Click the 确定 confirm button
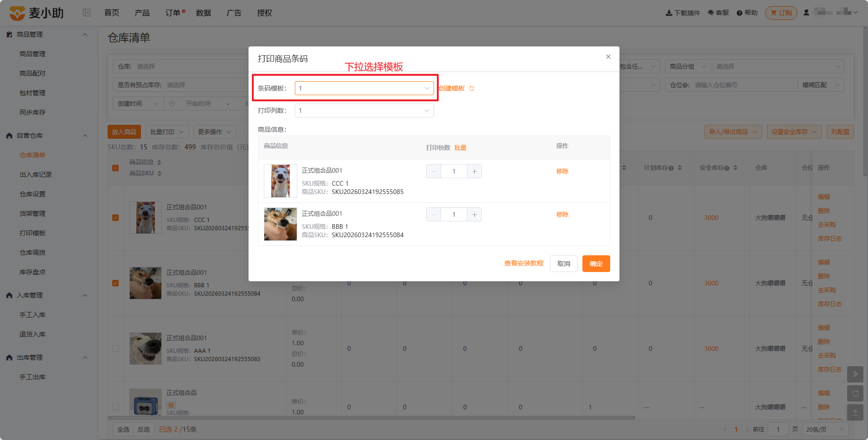 (x=596, y=264)
